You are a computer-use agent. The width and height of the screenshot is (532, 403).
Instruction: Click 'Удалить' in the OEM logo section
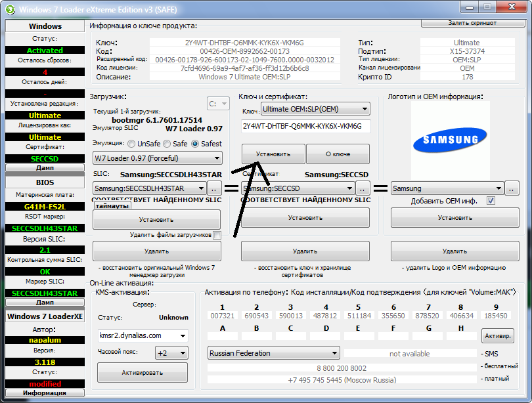click(455, 251)
